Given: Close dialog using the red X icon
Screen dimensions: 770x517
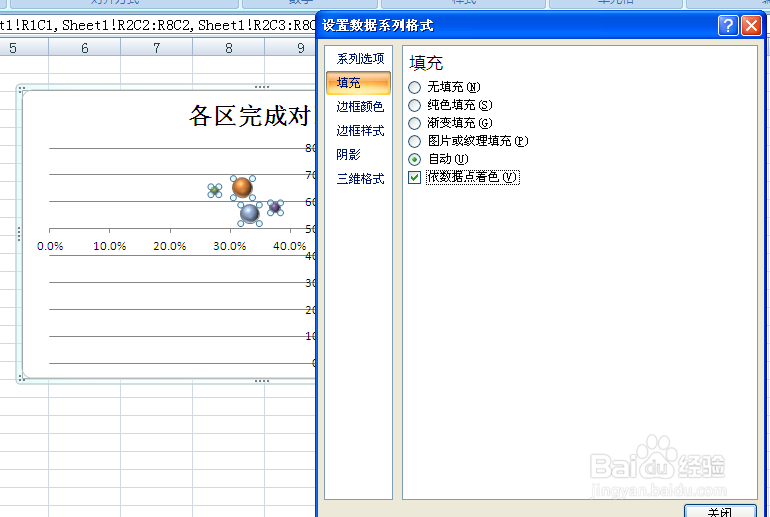Looking at the screenshot, I should coord(751,26).
